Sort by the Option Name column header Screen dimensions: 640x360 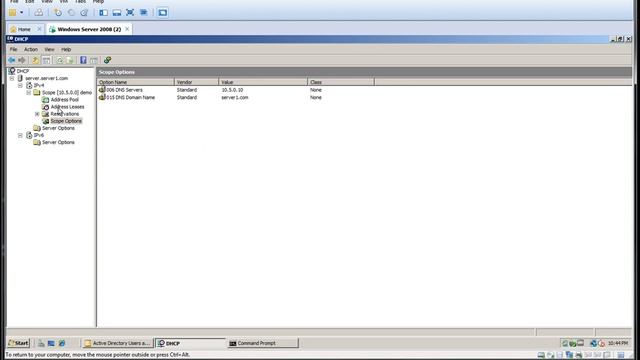136,82
